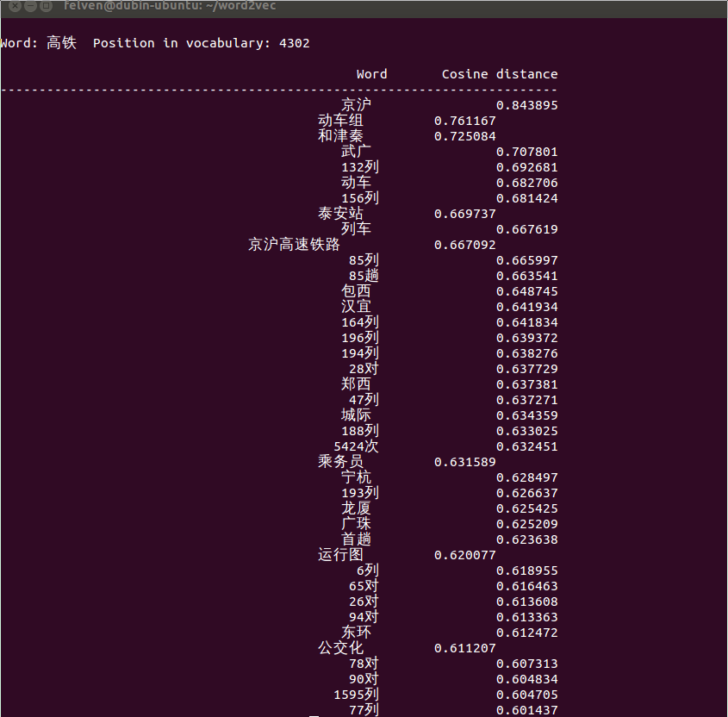
Task: Select the word 首趟
Action: (356, 539)
